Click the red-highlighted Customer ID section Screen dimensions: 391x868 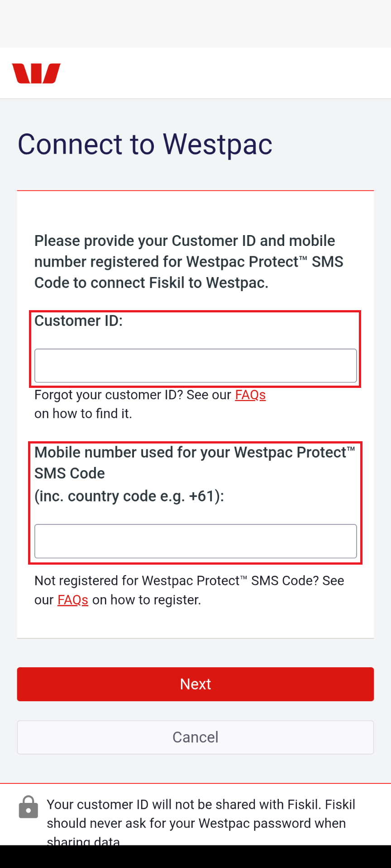[195, 348]
